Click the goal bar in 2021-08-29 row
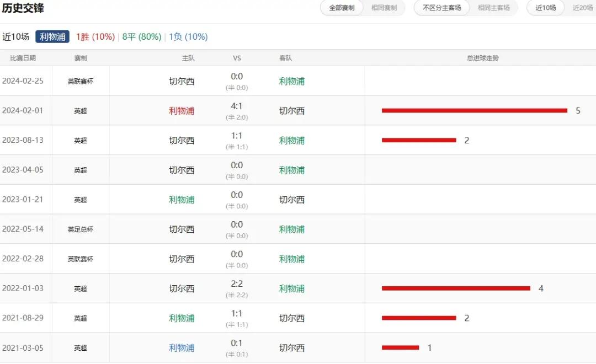This screenshot has height=364, width=596. (x=419, y=318)
